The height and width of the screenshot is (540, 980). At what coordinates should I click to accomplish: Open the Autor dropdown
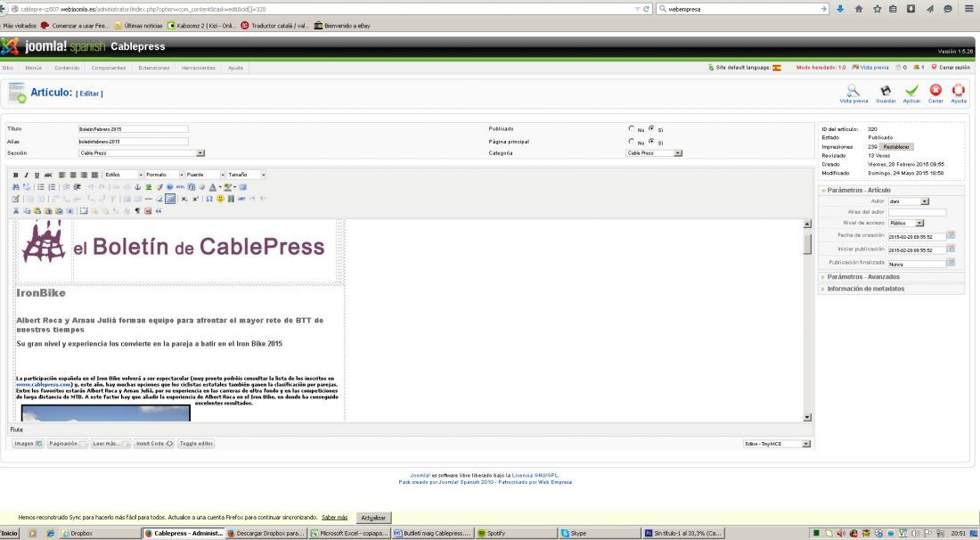(x=909, y=201)
